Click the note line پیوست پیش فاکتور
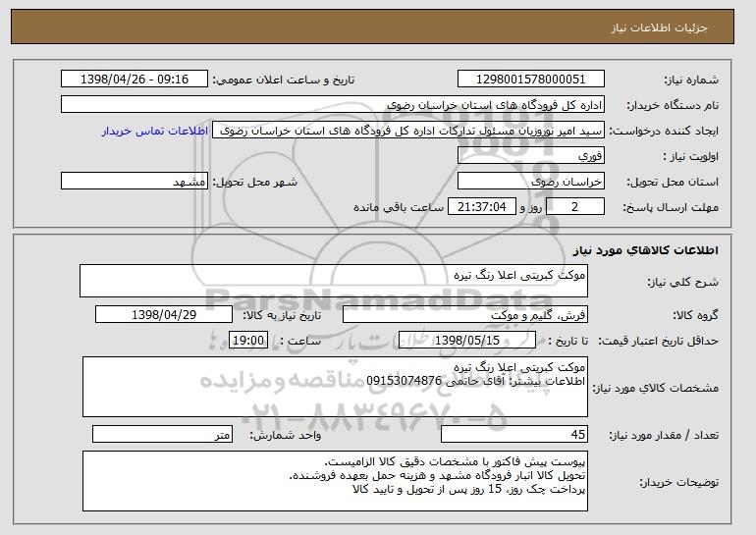Viewport: 756px width, 535px height. (455, 461)
